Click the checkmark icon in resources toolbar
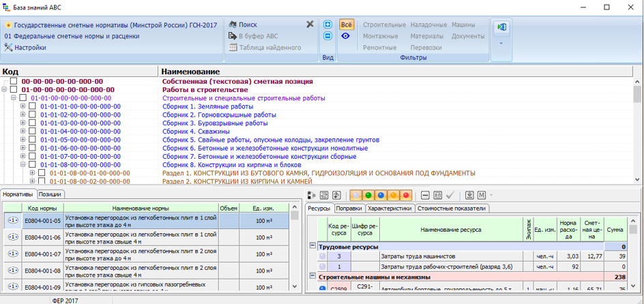644x304 pixels. [x=450, y=195]
